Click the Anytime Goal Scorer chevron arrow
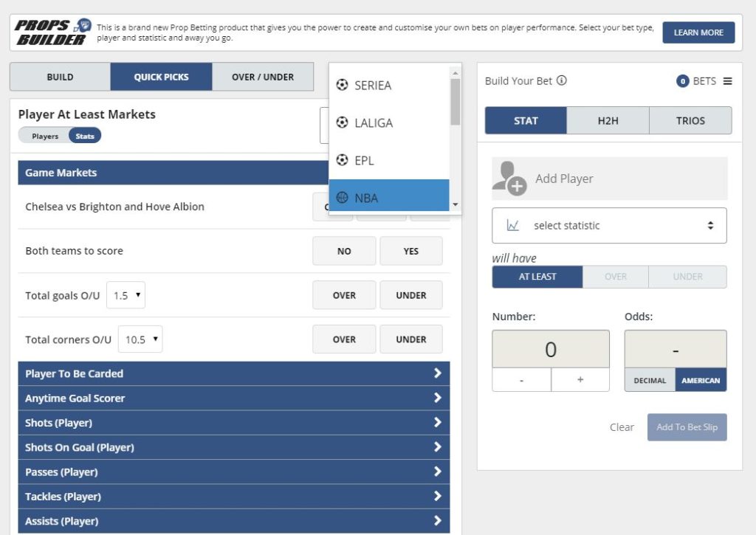The height and width of the screenshot is (535, 756). point(437,398)
